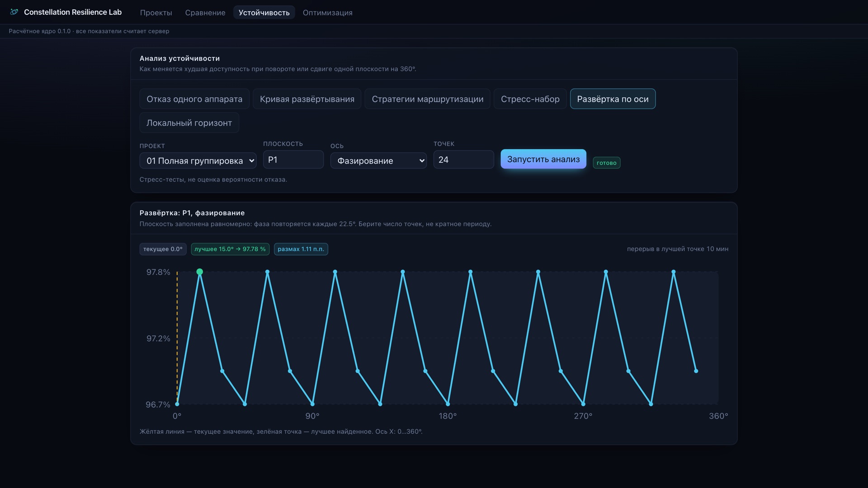Click the yellow dashed current-value line
This screenshot has height=488, width=868.
tap(177, 338)
